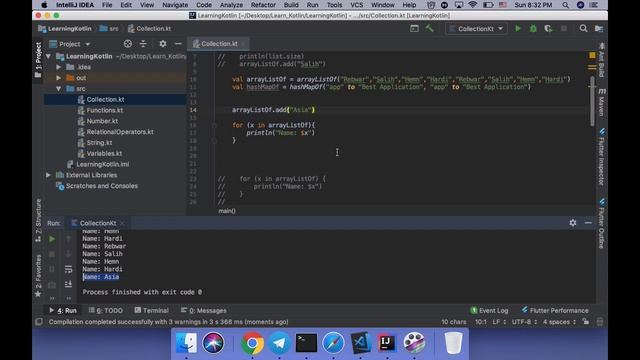Toggle soft-wrap in Run console
The height and width of the screenshot is (360, 640).
point(68,269)
